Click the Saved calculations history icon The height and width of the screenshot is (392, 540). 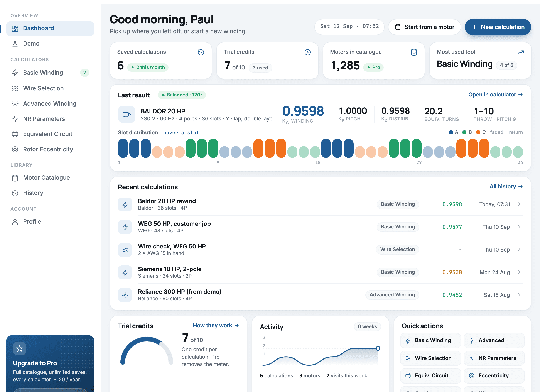(201, 52)
